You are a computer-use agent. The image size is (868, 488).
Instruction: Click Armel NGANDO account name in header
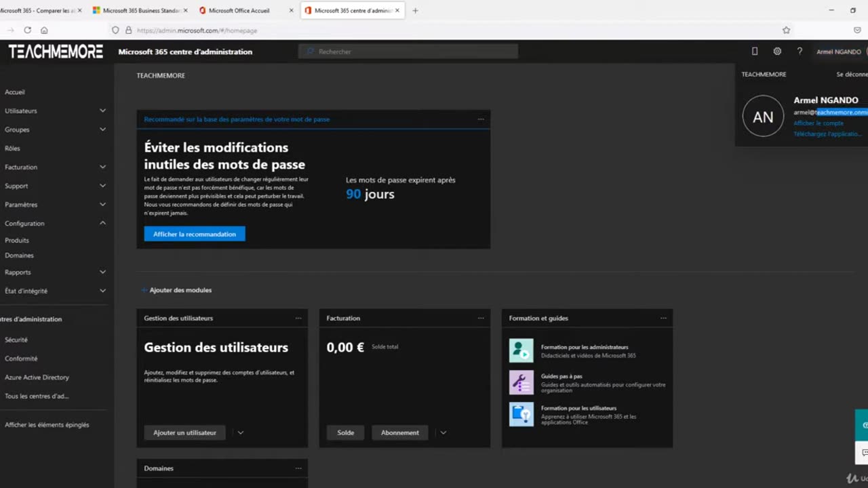click(x=839, y=52)
